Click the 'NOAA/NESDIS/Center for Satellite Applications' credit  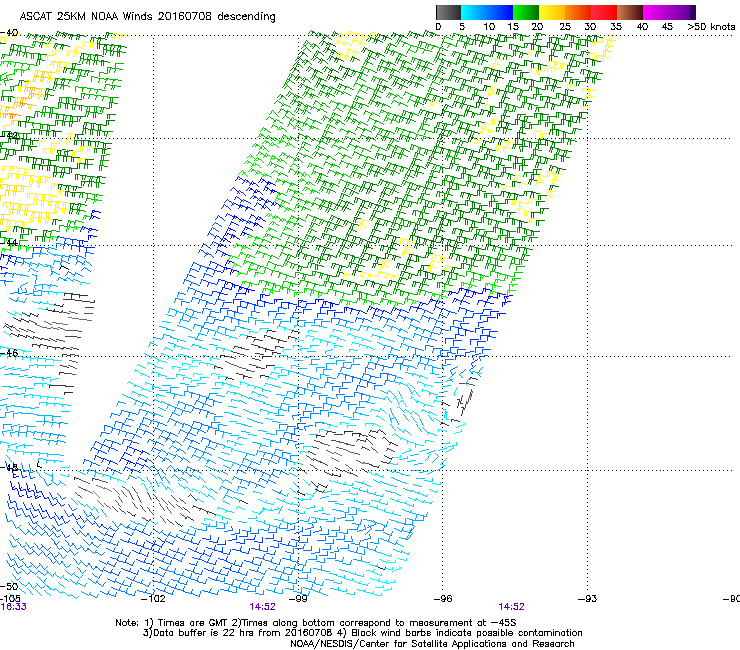(432, 644)
